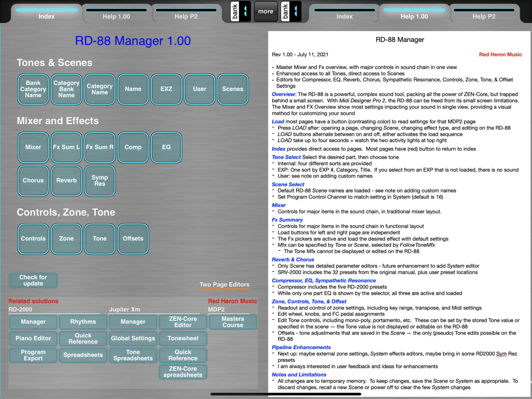This screenshot has height=399, width=532.
Task: Go to the Controls page
Action: [33, 239]
